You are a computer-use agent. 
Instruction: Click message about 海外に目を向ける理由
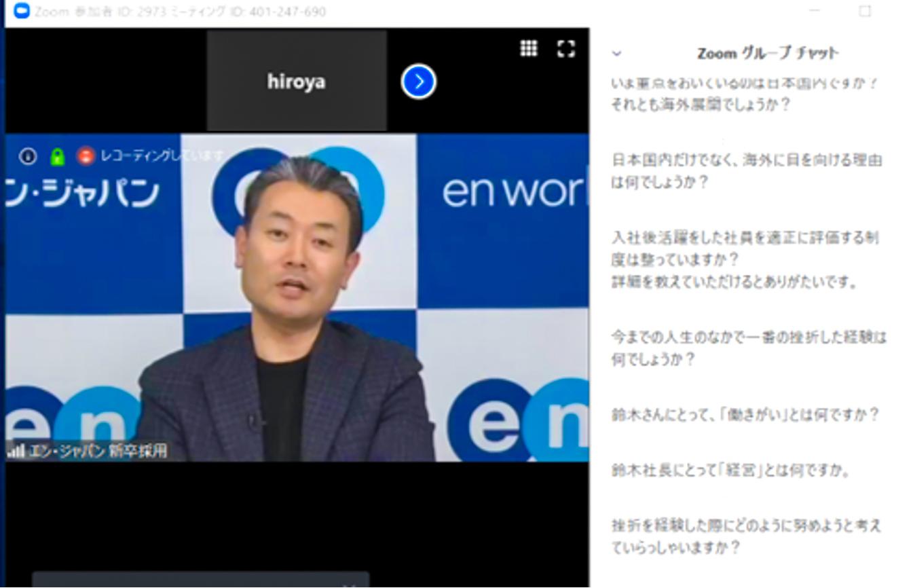coord(745,171)
